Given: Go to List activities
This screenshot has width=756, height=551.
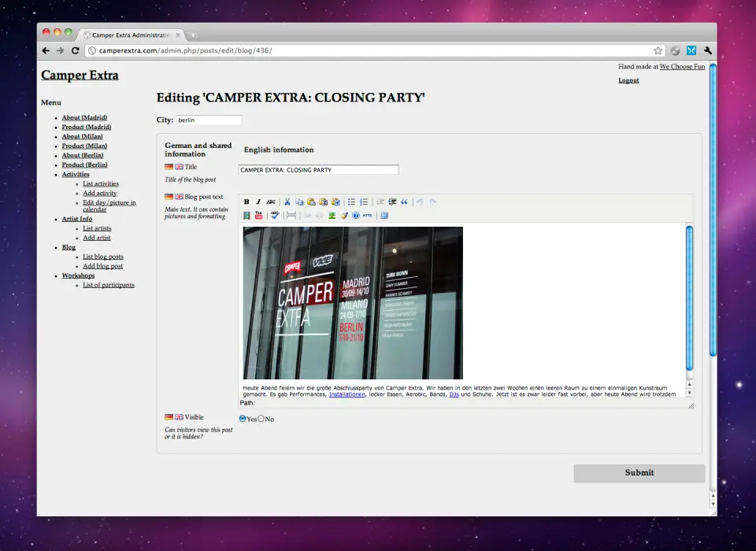Looking at the screenshot, I should point(101,183).
